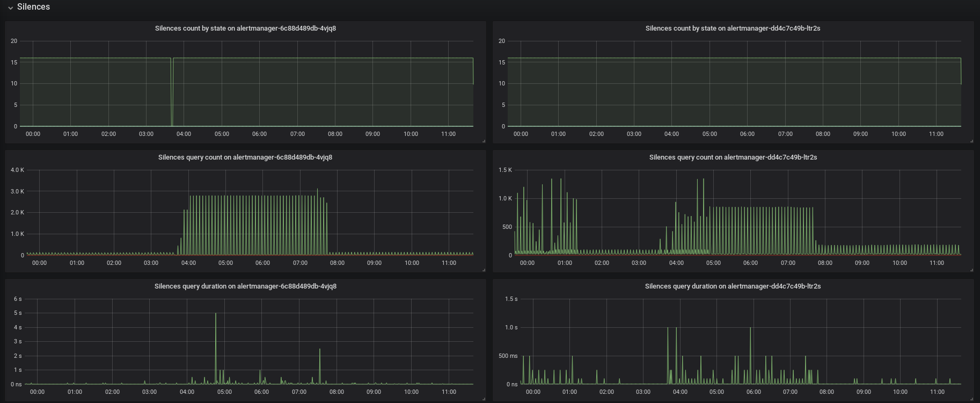Open menu for Silences query count 4vjq8 panel title
This screenshot has height=403, width=980.
[245, 157]
